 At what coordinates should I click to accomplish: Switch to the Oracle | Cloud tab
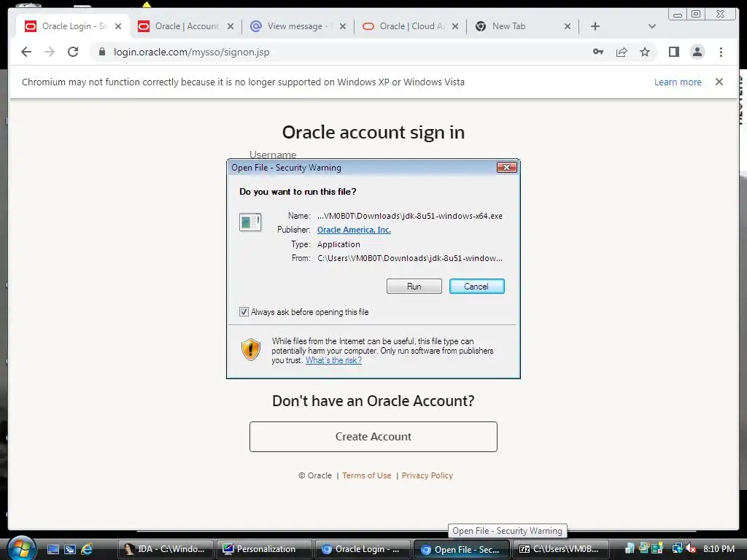click(x=411, y=26)
